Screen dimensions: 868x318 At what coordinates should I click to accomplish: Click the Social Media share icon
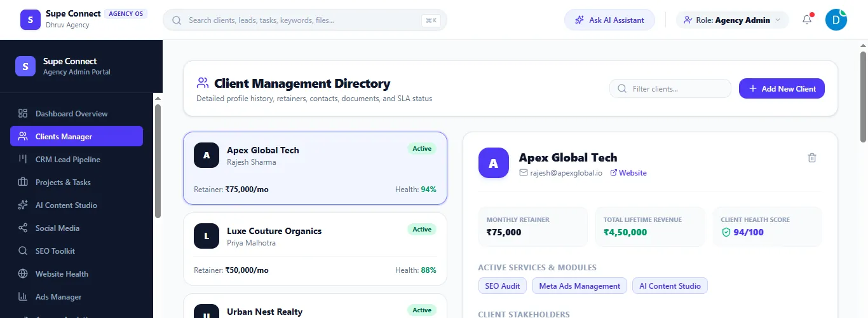point(23,228)
